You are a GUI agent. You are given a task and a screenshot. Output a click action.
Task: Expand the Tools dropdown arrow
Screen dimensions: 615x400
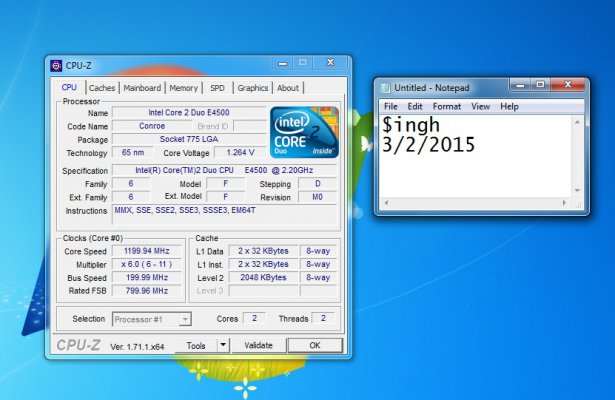pyautogui.click(x=223, y=345)
